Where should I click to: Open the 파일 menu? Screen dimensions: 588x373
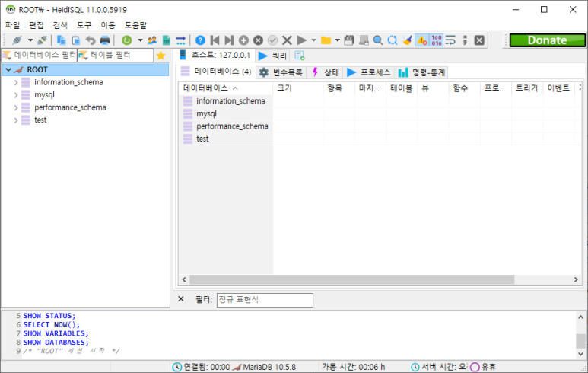tap(12, 25)
